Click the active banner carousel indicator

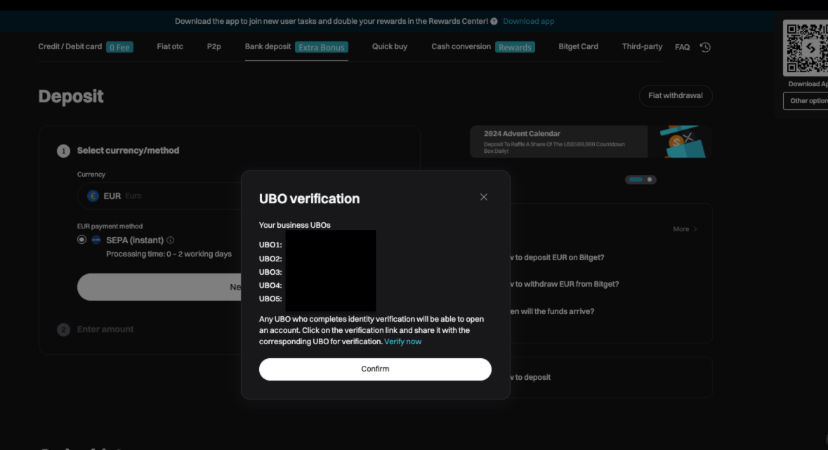[636, 180]
